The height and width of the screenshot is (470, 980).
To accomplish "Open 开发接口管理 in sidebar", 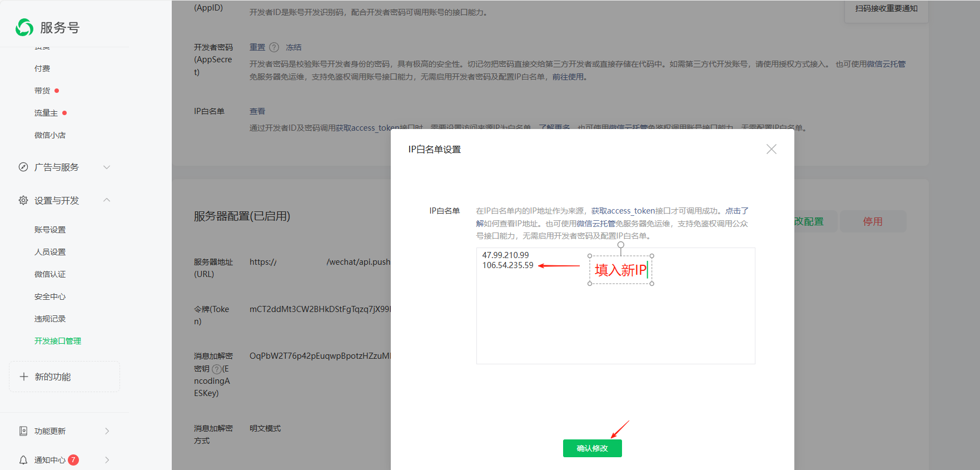I will 58,341.
